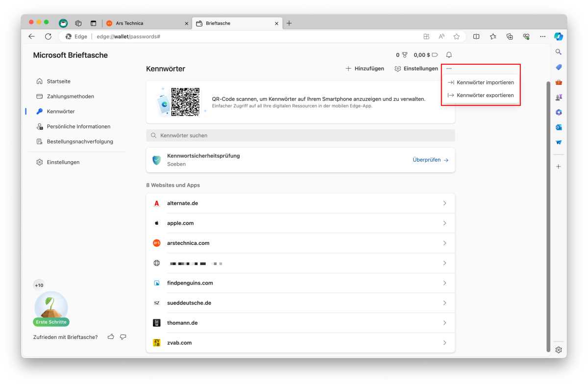
Task: Click thumbs down feedback icon
Action: point(123,337)
